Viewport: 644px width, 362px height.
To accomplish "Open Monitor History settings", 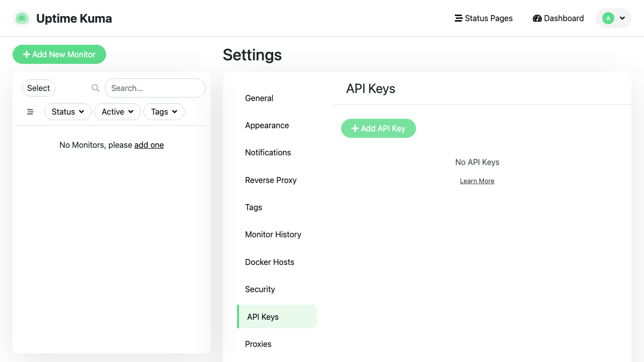I will pyautogui.click(x=277, y=234).
